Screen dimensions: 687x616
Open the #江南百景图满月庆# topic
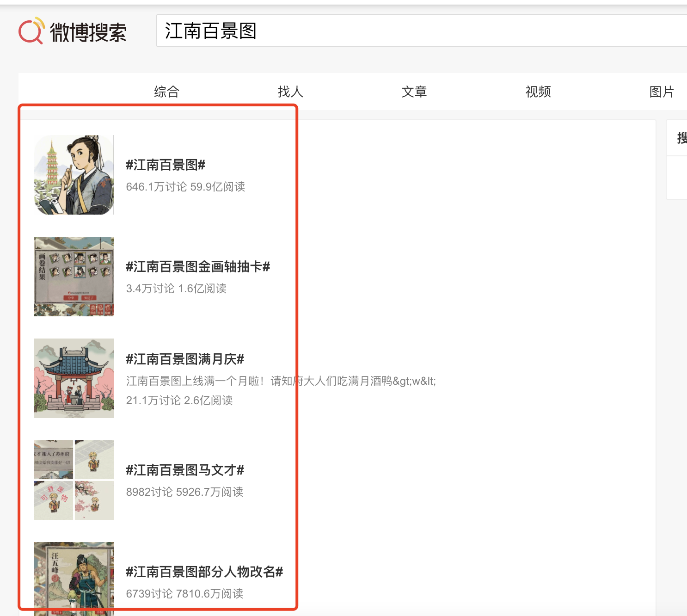(185, 359)
